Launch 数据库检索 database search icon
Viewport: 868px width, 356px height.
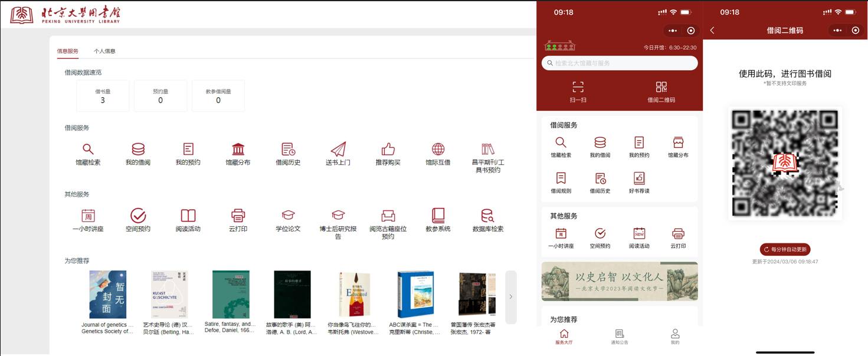pos(487,216)
